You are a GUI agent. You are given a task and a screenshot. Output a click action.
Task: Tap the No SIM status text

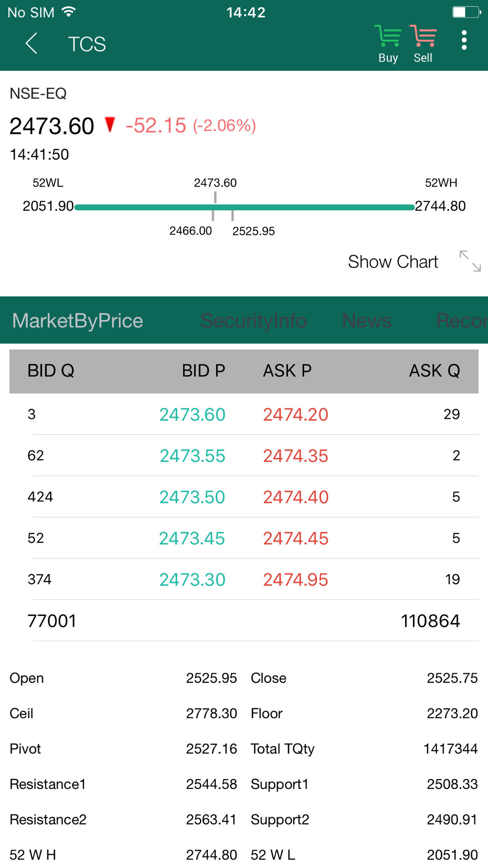[x=31, y=12]
